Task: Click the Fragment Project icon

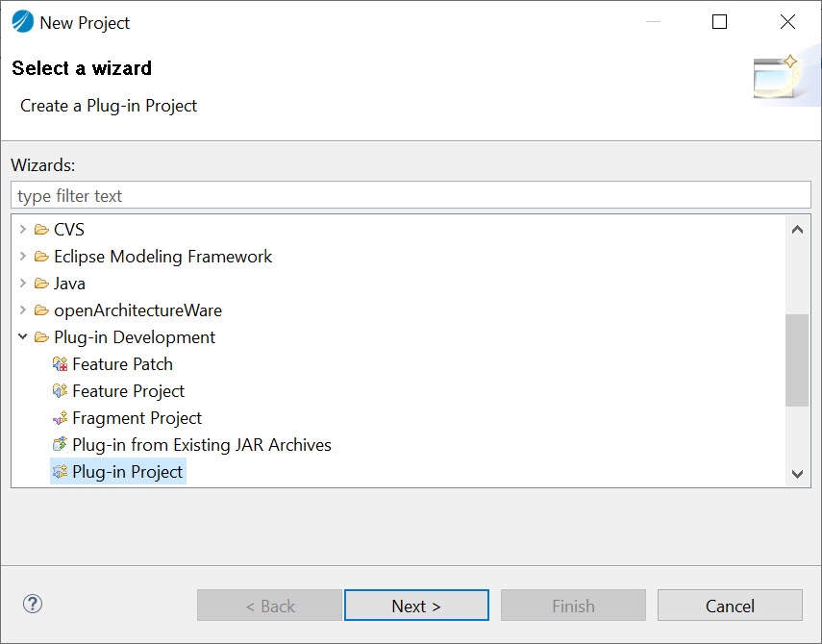Action: click(61, 418)
